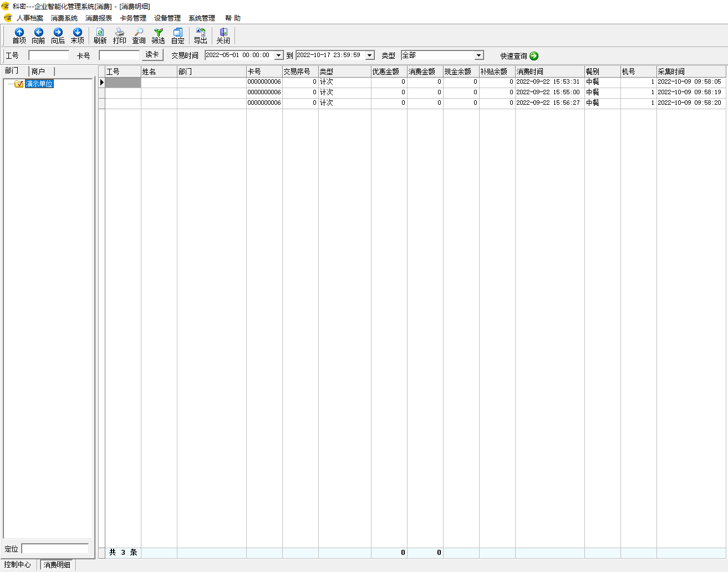Open the 消费报表 menu
The height and width of the screenshot is (572, 728).
[x=99, y=18]
